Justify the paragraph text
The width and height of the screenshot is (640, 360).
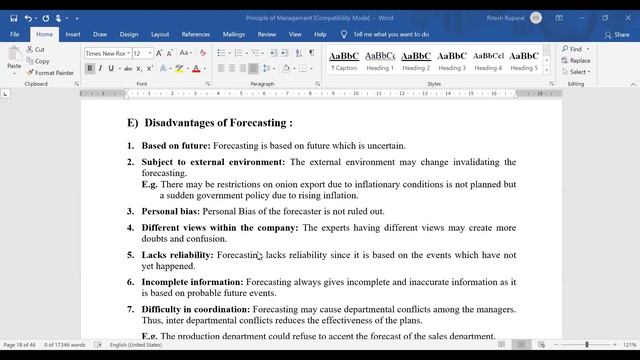pyautogui.click(x=253, y=69)
